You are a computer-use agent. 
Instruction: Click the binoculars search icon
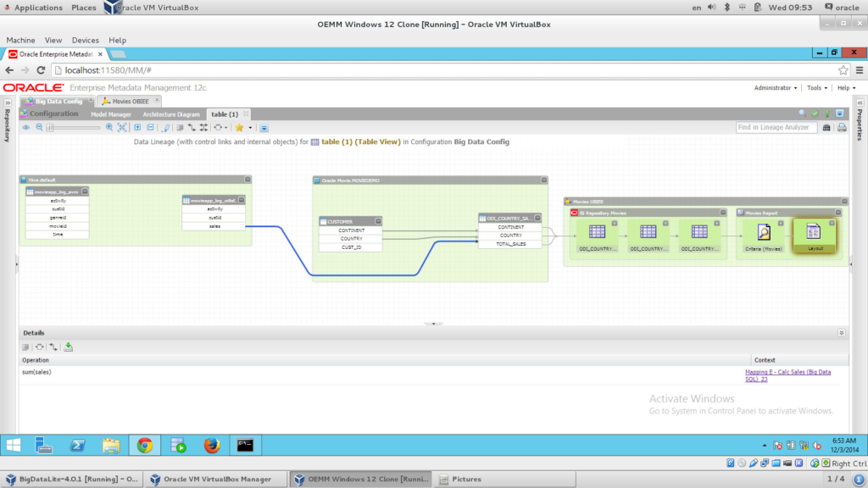point(826,128)
